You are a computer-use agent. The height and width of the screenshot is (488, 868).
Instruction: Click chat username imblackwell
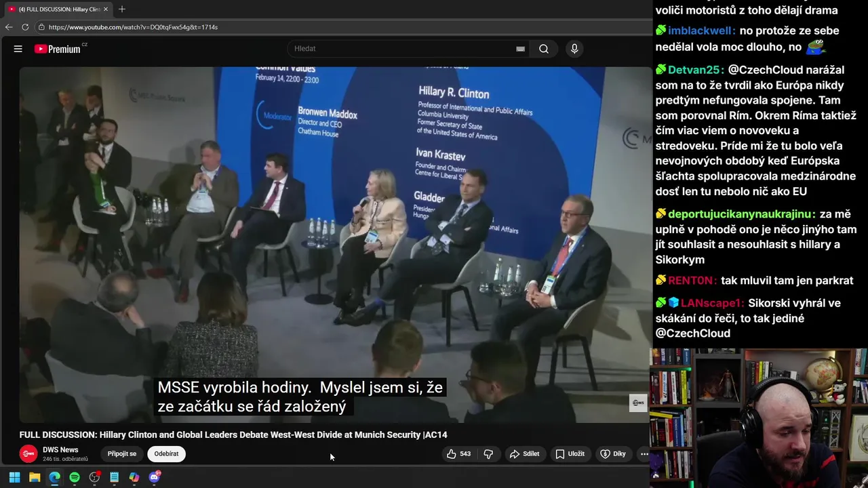pos(701,30)
